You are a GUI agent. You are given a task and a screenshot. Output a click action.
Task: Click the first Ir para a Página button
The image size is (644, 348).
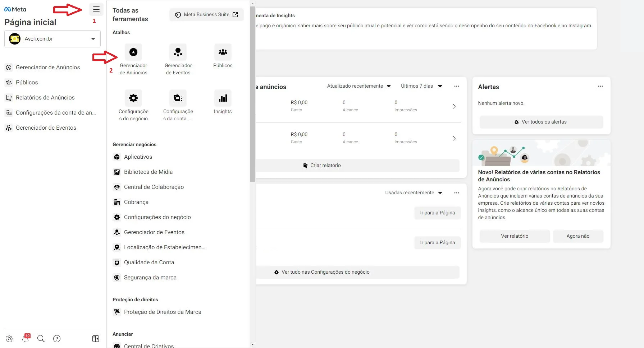438,213
